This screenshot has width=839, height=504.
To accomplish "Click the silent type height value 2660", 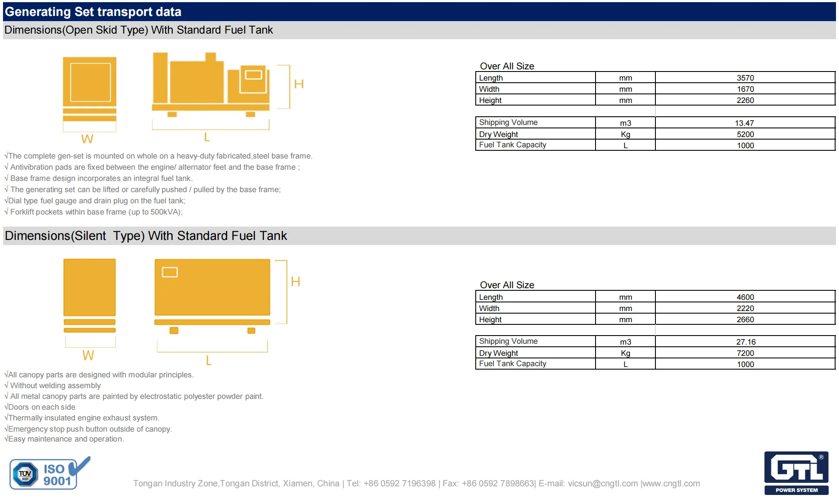I will click(x=745, y=320).
